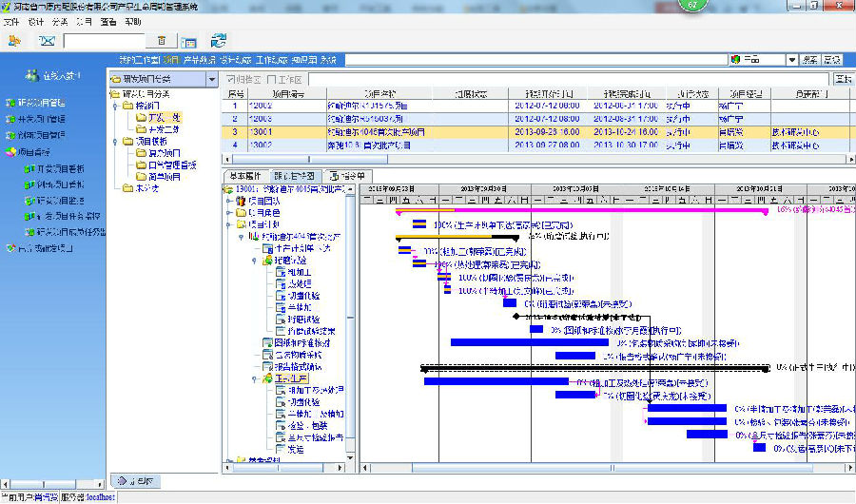
Task: Select the 项目看板 icon in left sidebar
Action: [x=10, y=151]
